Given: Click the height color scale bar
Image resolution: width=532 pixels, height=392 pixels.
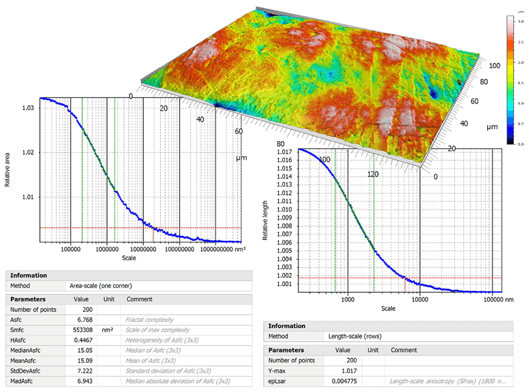Looking at the screenshot, I should [510, 80].
